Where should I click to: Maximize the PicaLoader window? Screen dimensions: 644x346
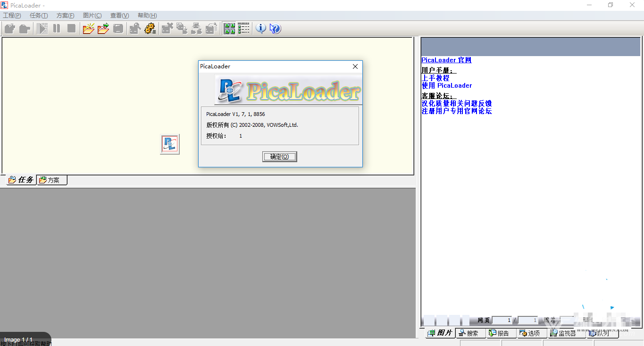click(x=611, y=5)
